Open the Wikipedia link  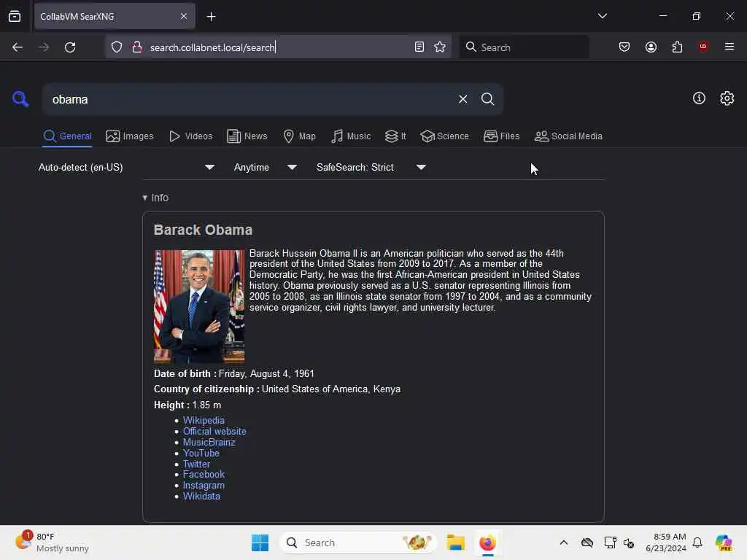pos(204,420)
